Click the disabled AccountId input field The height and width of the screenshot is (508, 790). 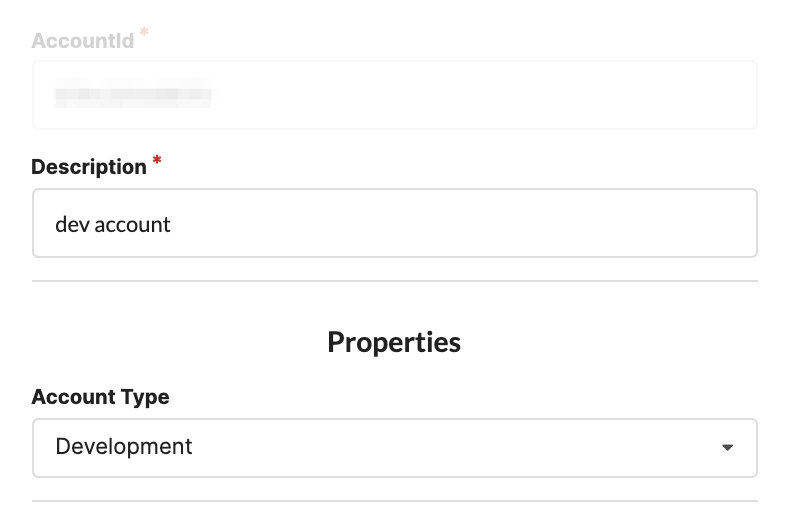[x=394, y=95]
